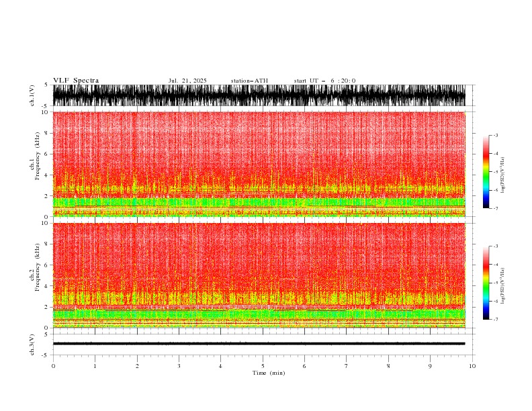532x411 pixels.
Task: Click time axis tick label "8"
Action: (388, 366)
